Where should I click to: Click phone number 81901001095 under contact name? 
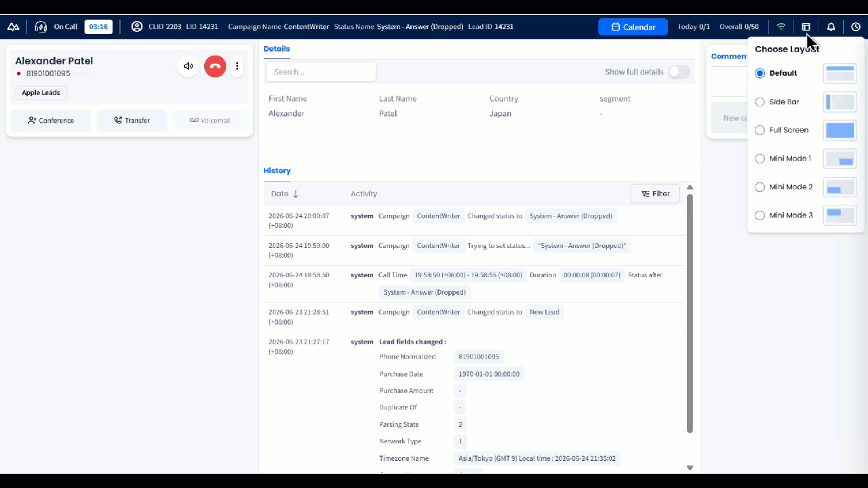point(48,73)
